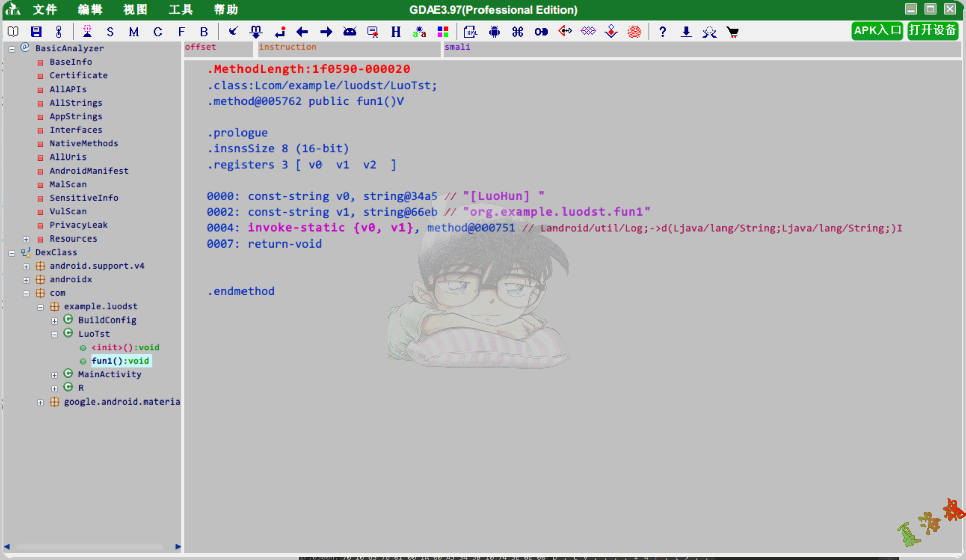The image size is (966, 560).
Task: Click the APK入口 button
Action: coord(874,31)
